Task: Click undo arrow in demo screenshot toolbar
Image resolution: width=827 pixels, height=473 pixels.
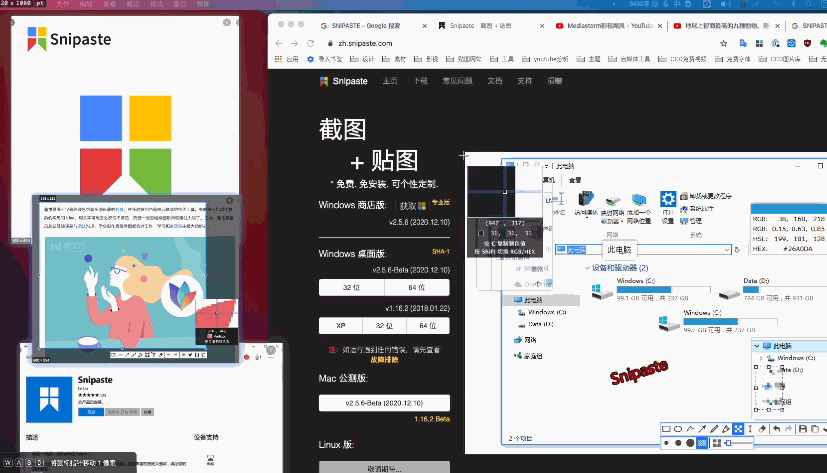Action: click(776, 429)
